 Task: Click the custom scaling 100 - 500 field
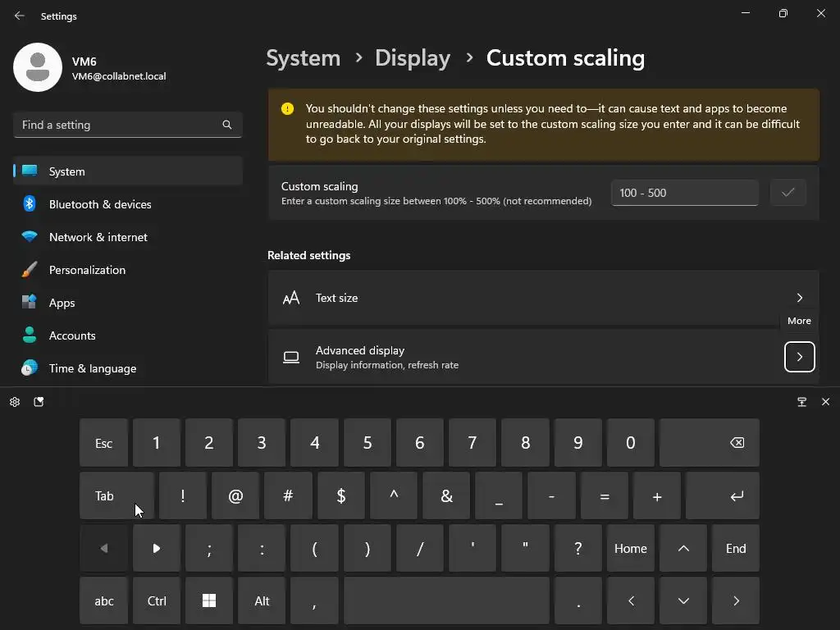pyautogui.click(x=684, y=193)
